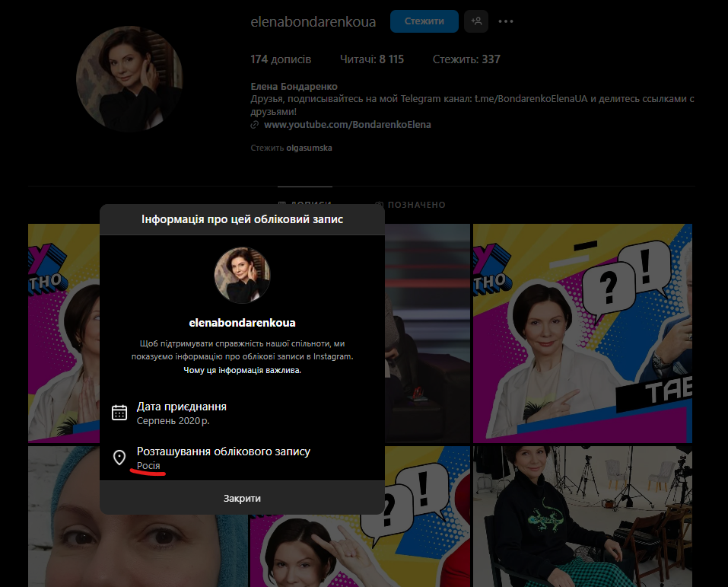Open the three-dots profile options
This screenshot has width=728, height=587.
pos(506,21)
